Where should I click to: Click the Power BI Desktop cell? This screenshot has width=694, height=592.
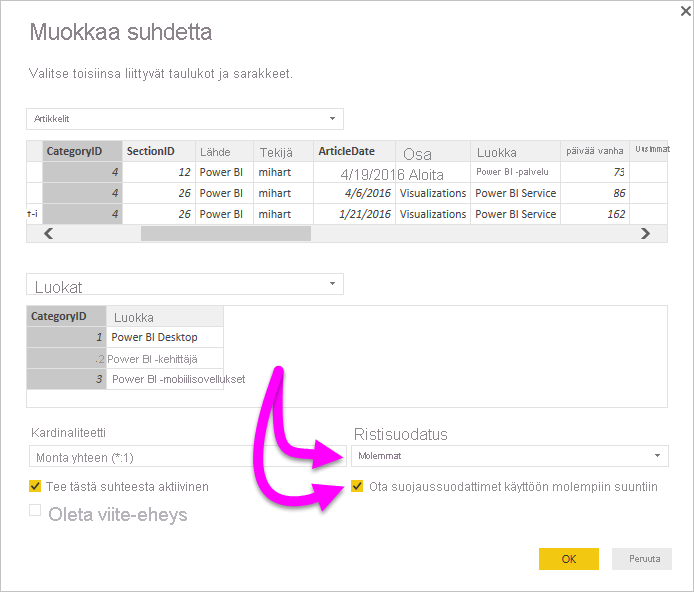click(165, 337)
